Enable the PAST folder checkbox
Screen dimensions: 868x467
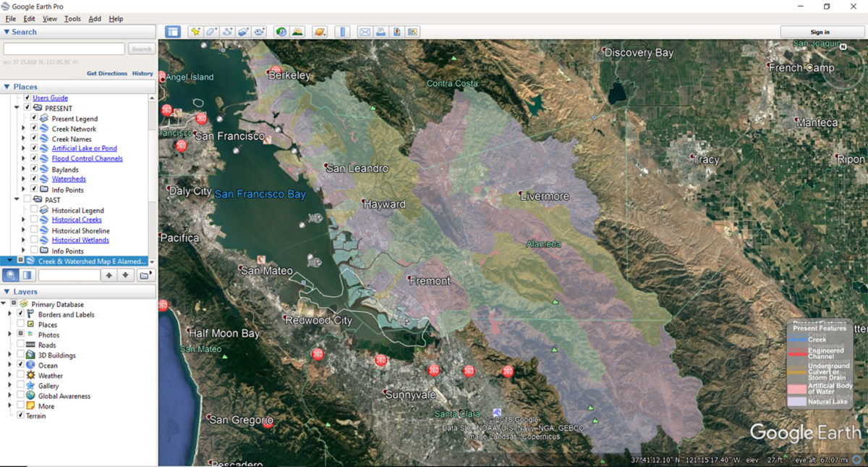pyautogui.click(x=27, y=200)
